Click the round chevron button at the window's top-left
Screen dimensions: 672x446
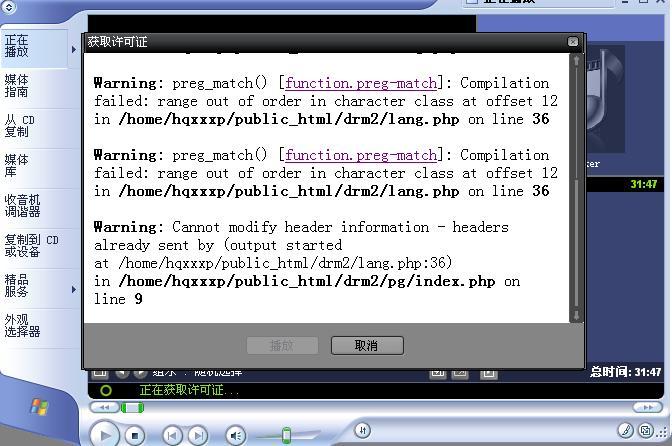pos(8,7)
